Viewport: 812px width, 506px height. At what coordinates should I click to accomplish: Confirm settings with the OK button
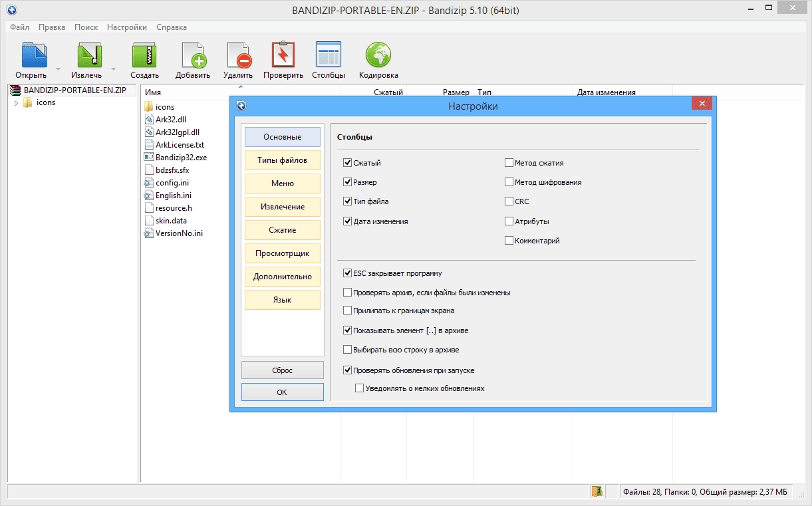[283, 392]
